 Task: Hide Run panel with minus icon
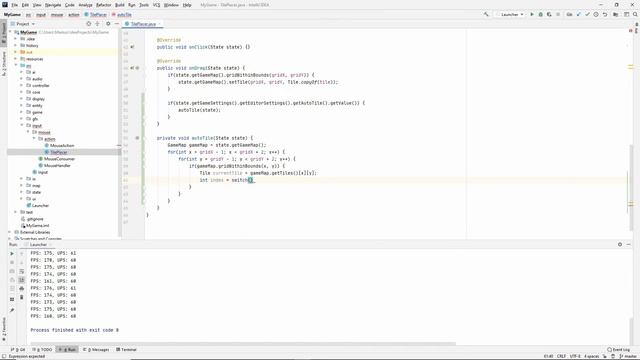629,244
